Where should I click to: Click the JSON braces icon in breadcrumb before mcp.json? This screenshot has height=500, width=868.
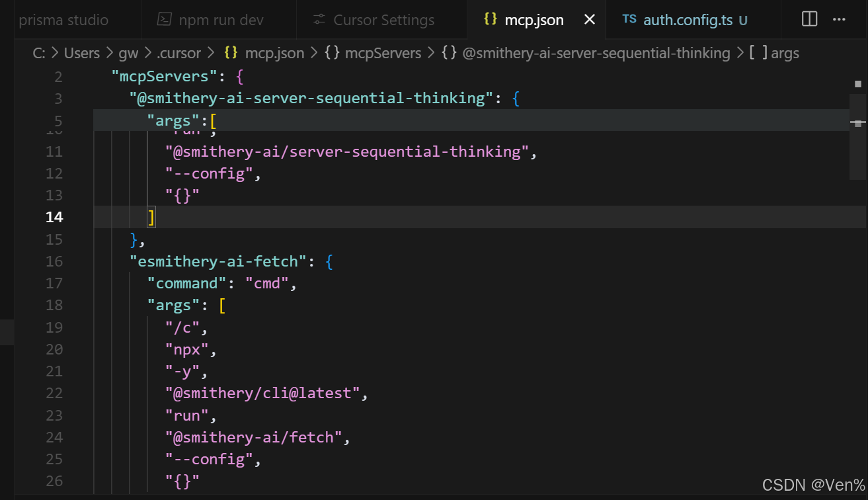(x=231, y=53)
